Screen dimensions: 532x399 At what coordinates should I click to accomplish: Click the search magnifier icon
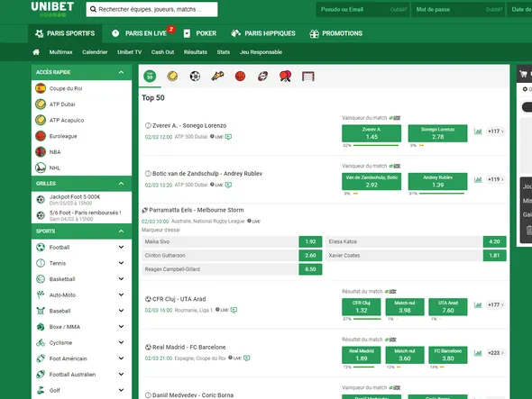click(93, 10)
